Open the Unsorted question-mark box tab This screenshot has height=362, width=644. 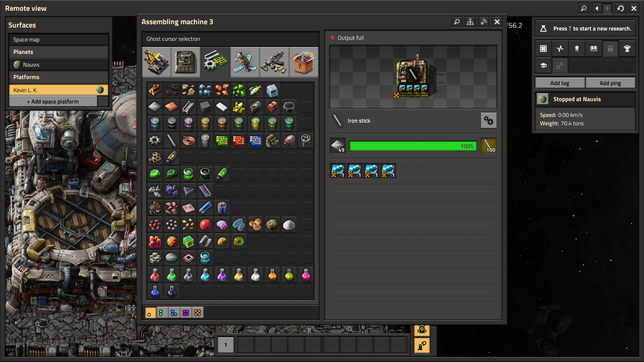point(304,62)
